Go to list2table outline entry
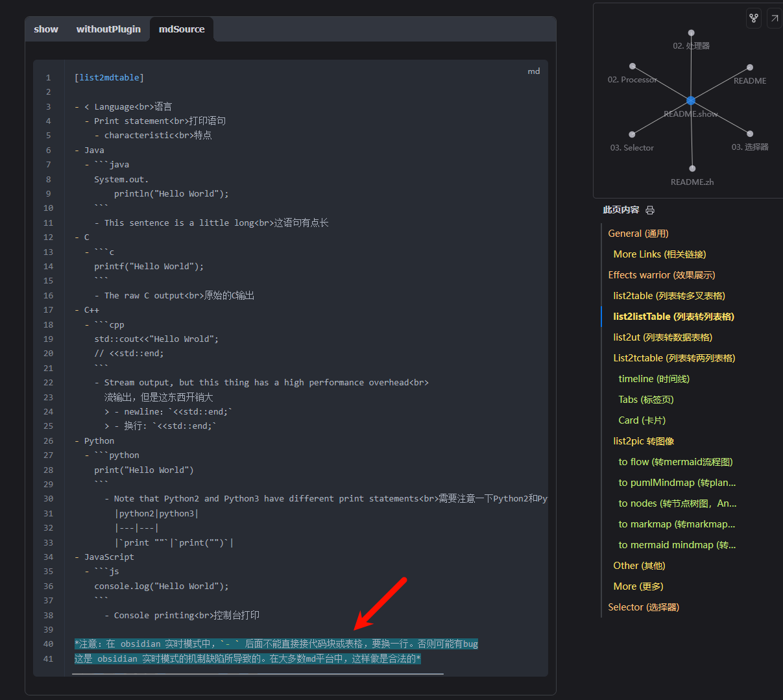Viewport: 783px width, 700px height. click(669, 296)
